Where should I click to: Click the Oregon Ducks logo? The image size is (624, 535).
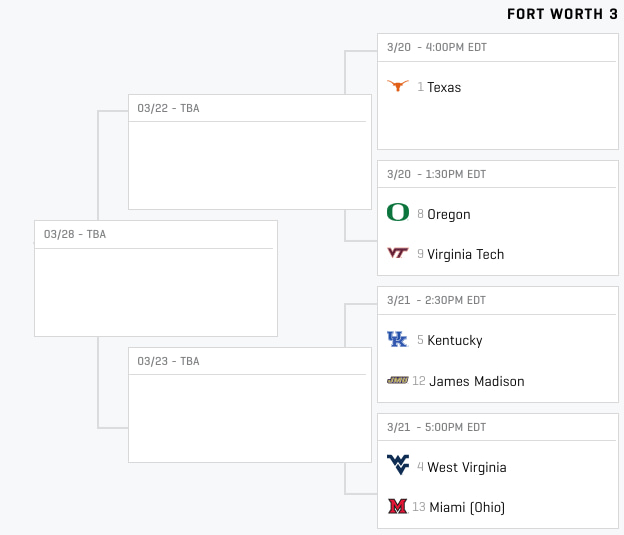(x=398, y=214)
